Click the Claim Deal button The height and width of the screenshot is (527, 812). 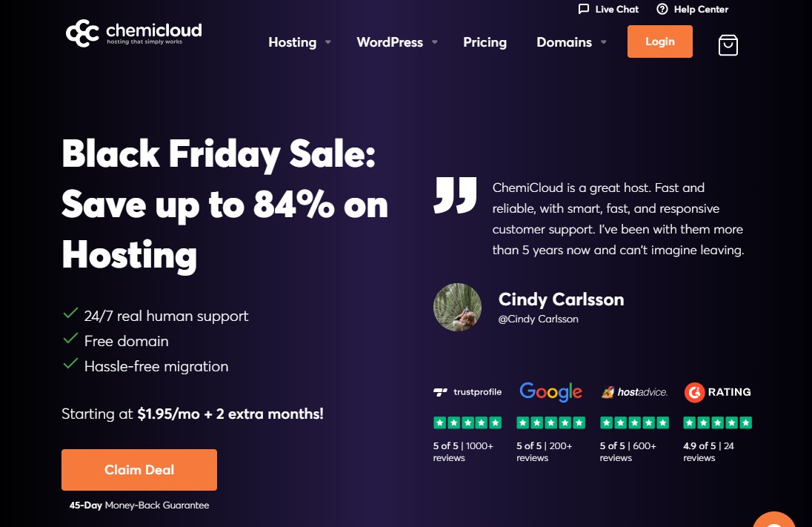pos(139,469)
